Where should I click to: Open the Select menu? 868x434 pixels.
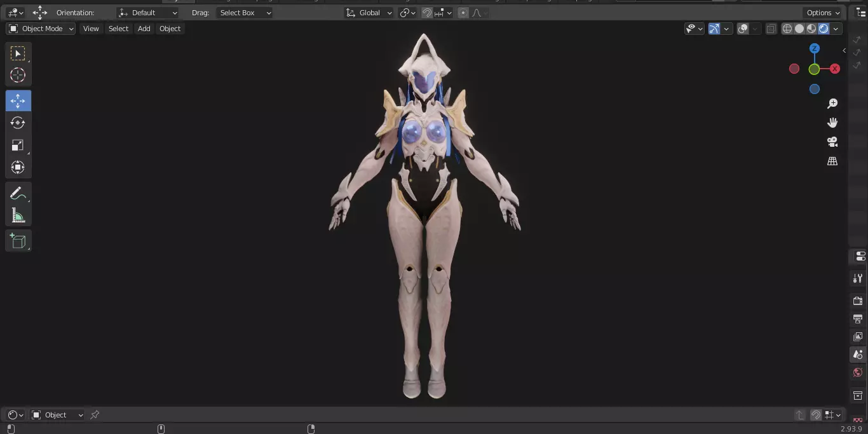[118, 29]
